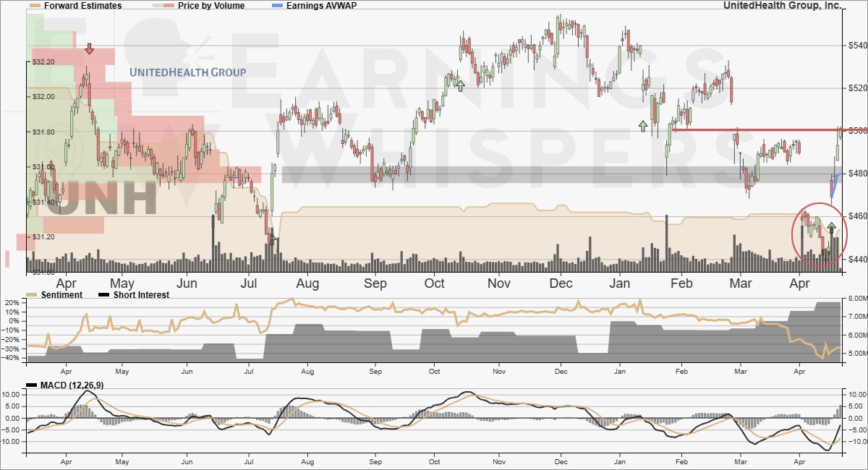Click the Jun label on the price chart axis
868x470 pixels.
(187, 283)
